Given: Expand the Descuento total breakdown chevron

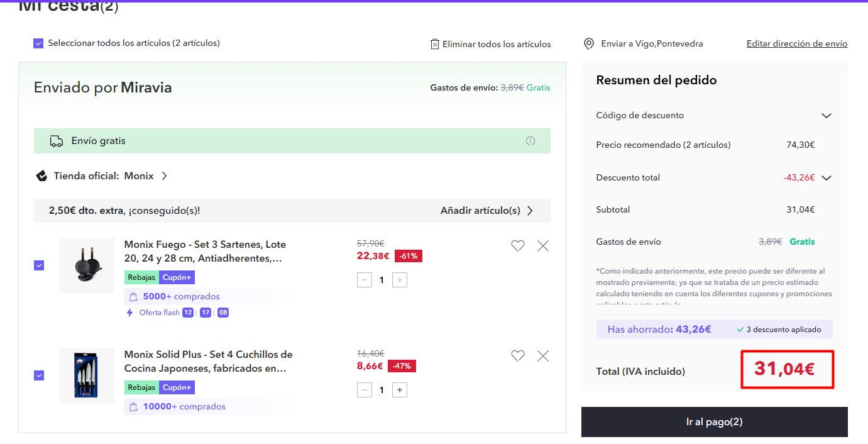Looking at the screenshot, I should (x=827, y=178).
